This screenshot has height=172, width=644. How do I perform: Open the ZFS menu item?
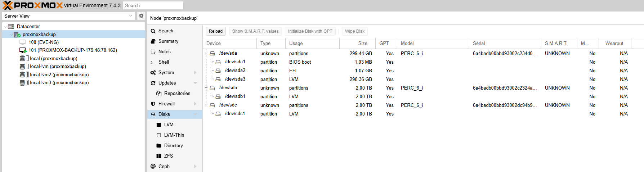coord(175,156)
